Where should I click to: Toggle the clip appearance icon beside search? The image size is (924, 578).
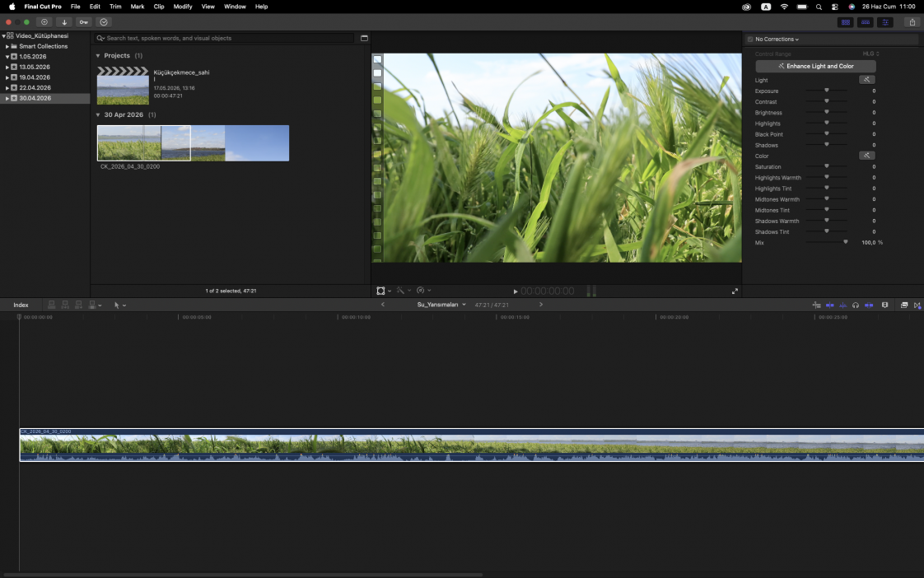point(364,38)
